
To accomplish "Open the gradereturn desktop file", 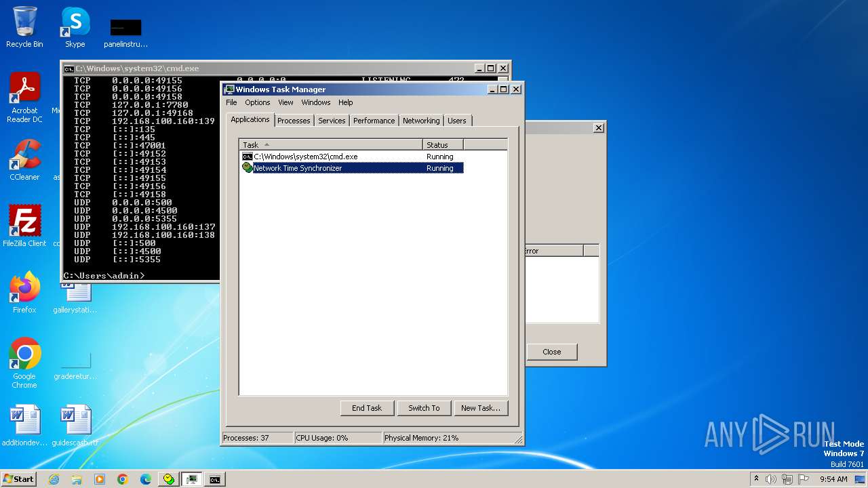I will coord(75,366).
